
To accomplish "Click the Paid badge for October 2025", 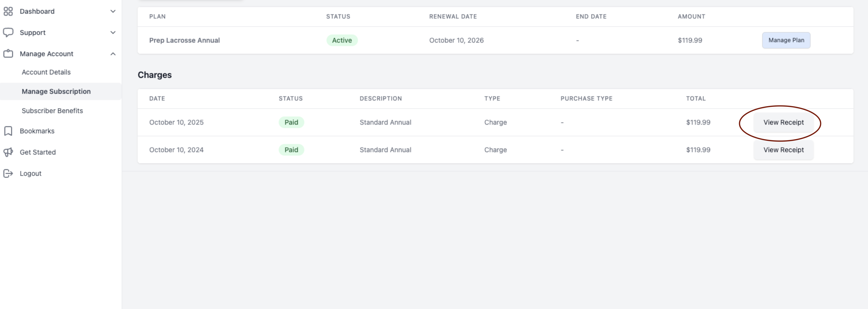I will coord(291,122).
